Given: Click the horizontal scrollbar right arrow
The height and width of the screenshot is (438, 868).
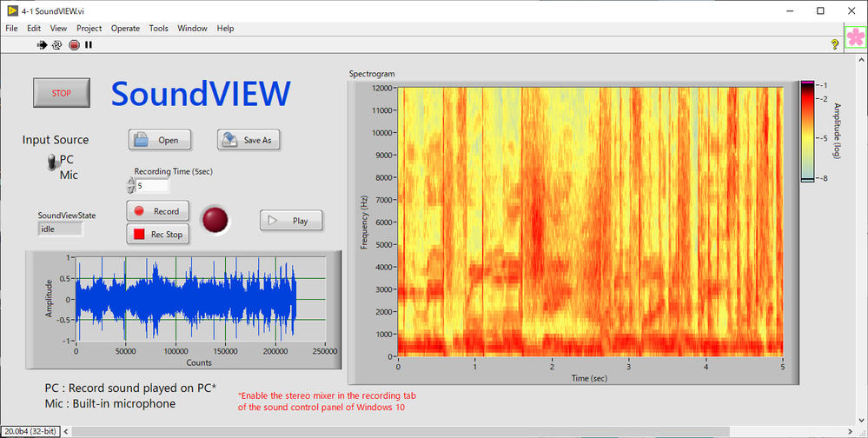Looking at the screenshot, I should pyautogui.click(x=851, y=431).
